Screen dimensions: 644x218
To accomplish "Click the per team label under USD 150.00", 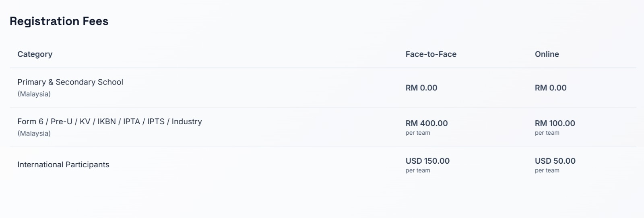I will point(417,171).
